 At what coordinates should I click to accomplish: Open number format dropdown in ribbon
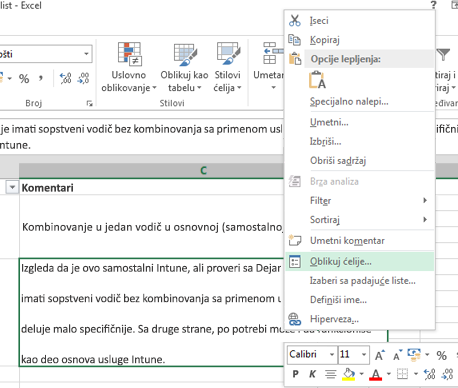coord(86,54)
